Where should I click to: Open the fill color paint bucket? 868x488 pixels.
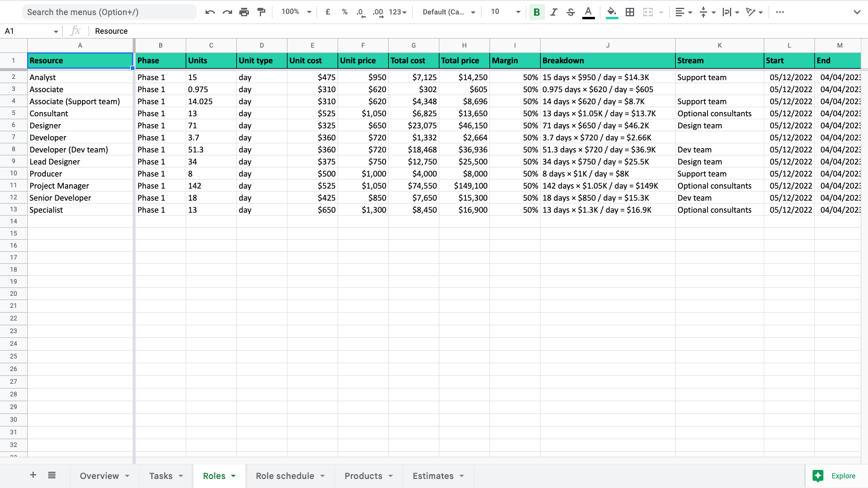pyautogui.click(x=612, y=12)
